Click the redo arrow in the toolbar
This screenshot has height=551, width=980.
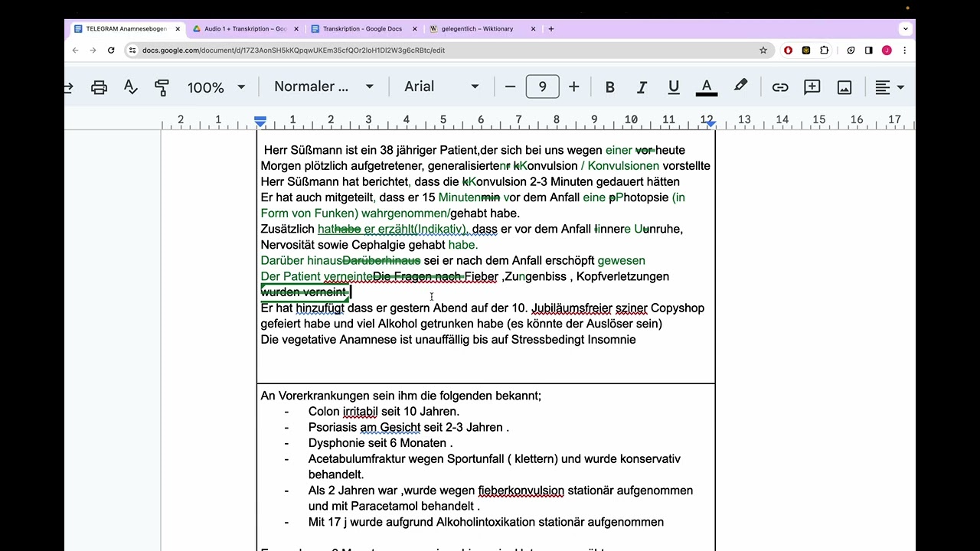point(68,87)
